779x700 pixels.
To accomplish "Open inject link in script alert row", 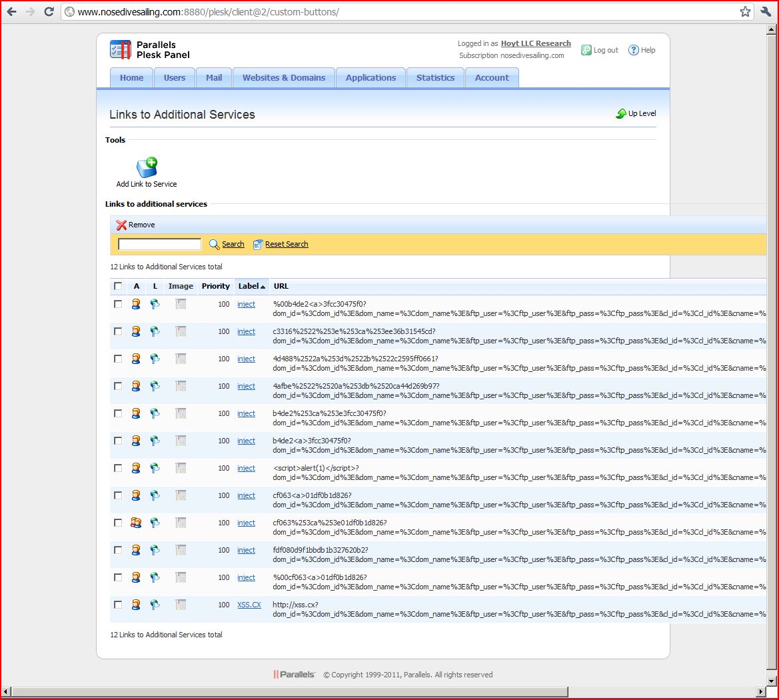I will coord(246,468).
